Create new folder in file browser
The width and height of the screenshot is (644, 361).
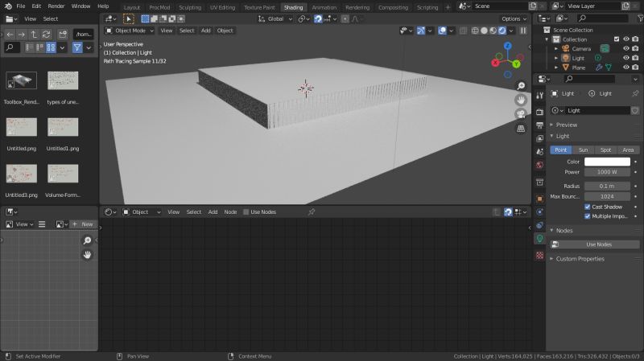[x=63, y=35]
